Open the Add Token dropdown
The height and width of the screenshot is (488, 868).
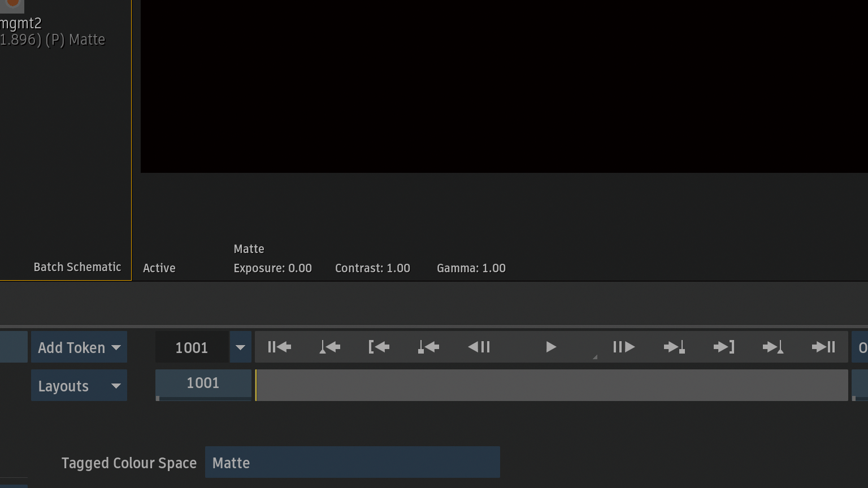(79, 347)
